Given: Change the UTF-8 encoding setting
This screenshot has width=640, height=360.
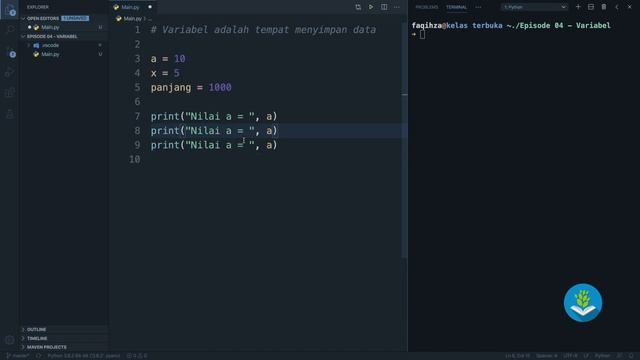Looking at the screenshot, I should [570, 356].
